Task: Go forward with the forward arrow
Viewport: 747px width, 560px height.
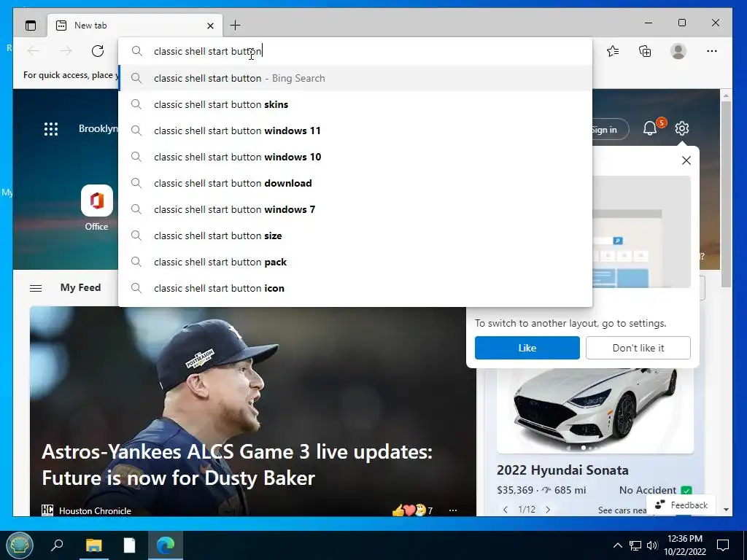Action: (x=66, y=51)
